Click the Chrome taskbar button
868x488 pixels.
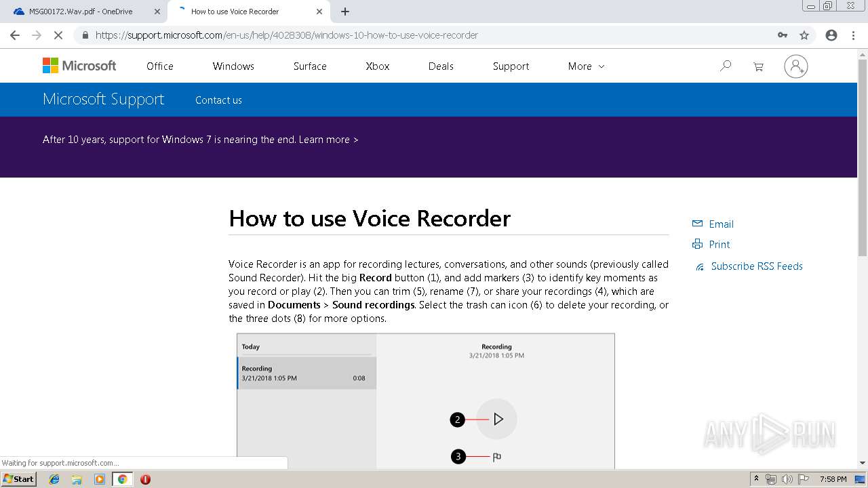point(122,479)
